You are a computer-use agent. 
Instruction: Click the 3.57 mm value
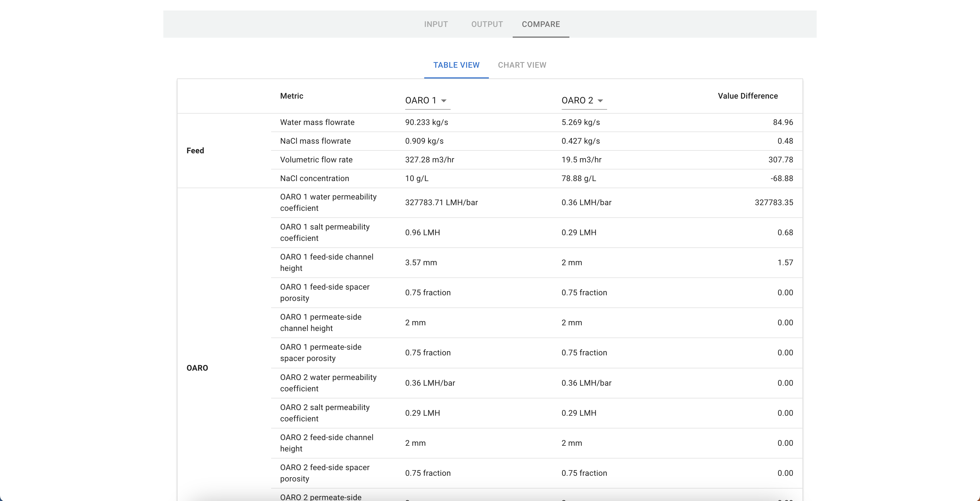[421, 263]
